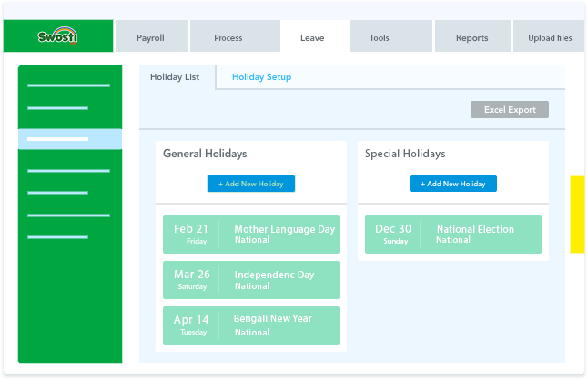Switch to Holiday Setup sub-tab
588x380 pixels.
[x=261, y=77]
